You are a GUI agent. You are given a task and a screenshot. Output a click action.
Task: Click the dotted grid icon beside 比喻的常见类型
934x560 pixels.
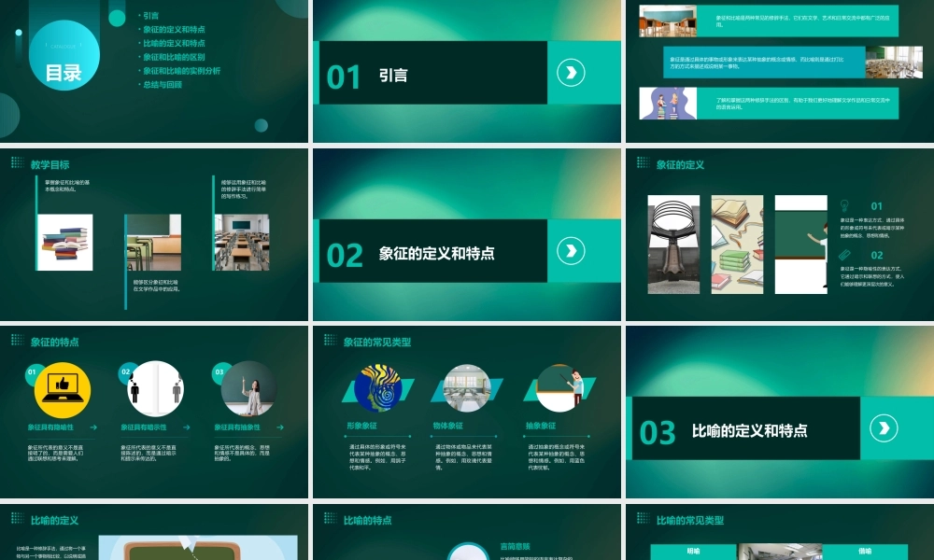coord(643,518)
